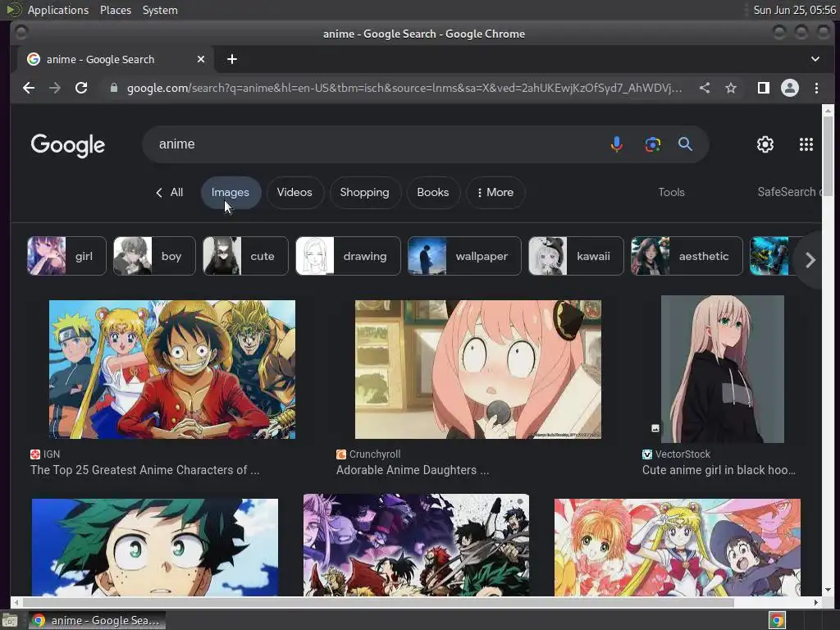Switch to All results tab
The width and height of the screenshot is (840, 630).
pyautogui.click(x=169, y=192)
